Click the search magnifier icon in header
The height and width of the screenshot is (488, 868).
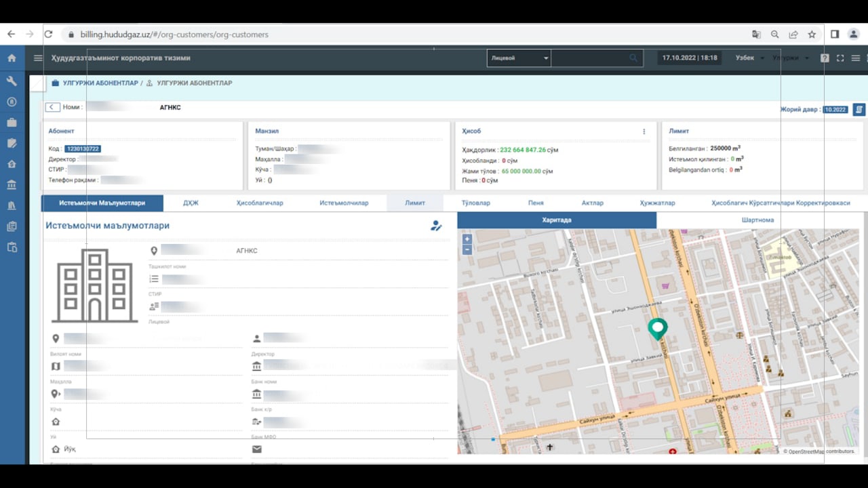point(633,58)
